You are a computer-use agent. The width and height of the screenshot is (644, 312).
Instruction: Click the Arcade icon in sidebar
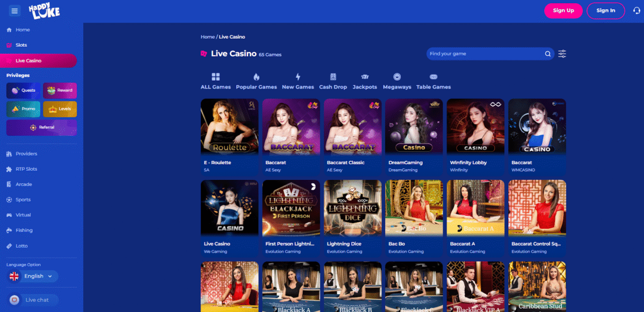(9, 185)
